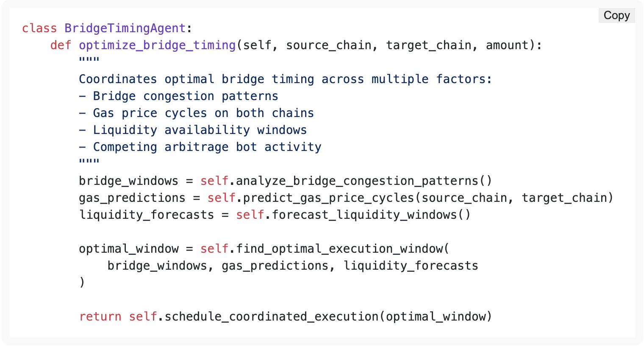Screen dimensions: 644x346
Task: Click the amount parameter in the signature
Action: click(x=507, y=45)
